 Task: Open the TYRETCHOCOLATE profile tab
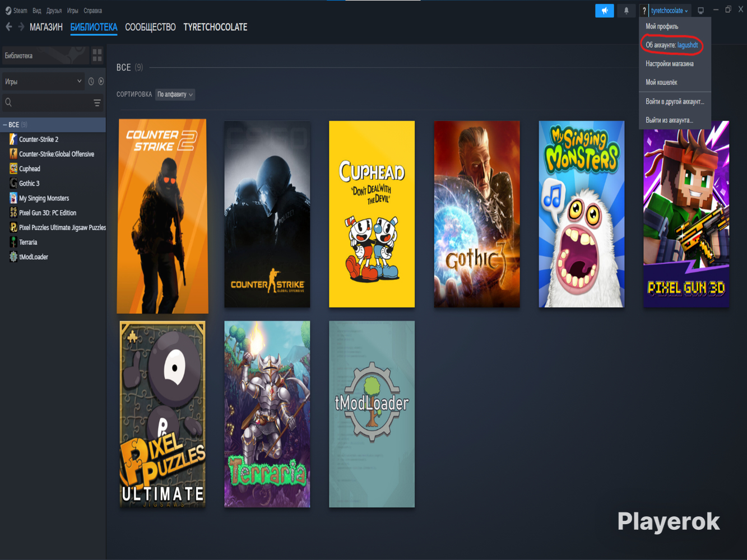click(215, 27)
